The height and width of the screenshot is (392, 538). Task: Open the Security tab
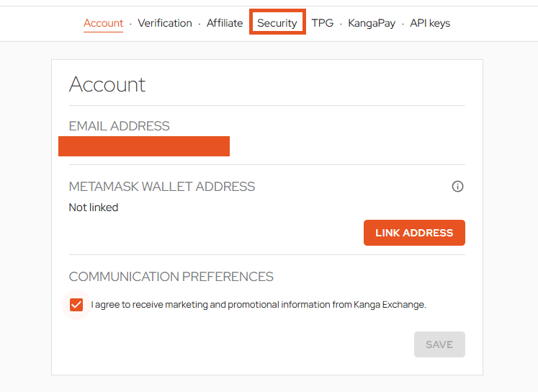click(x=277, y=23)
